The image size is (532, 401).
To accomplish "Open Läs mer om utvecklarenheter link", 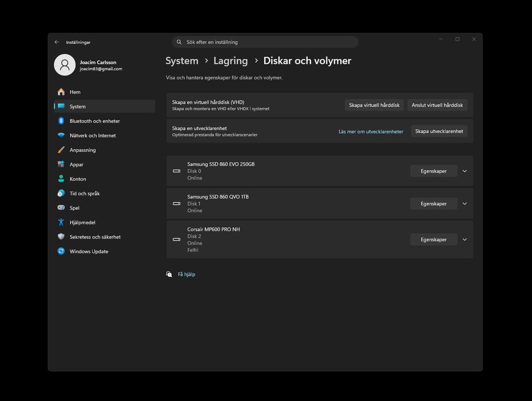I will (x=371, y=131).
